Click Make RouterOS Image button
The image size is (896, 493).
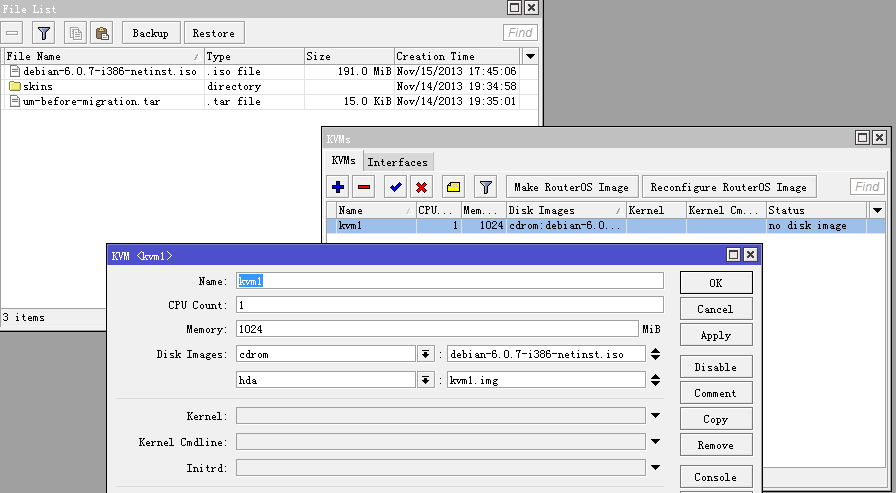point(571,187)
